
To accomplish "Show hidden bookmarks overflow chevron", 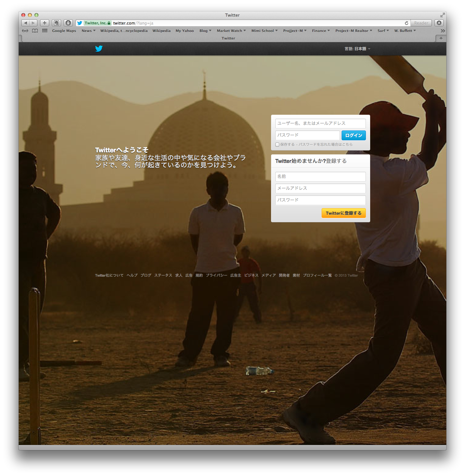I will (x=443, y=31).
